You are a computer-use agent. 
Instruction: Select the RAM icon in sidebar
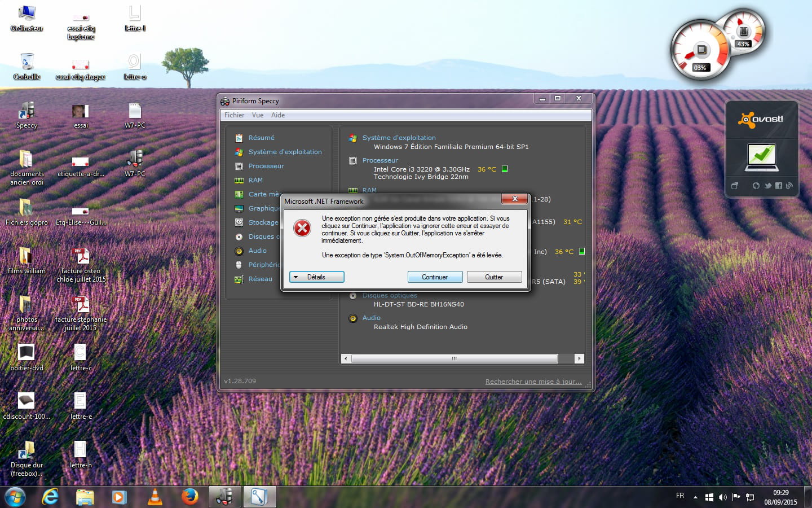tap(239, 180)
